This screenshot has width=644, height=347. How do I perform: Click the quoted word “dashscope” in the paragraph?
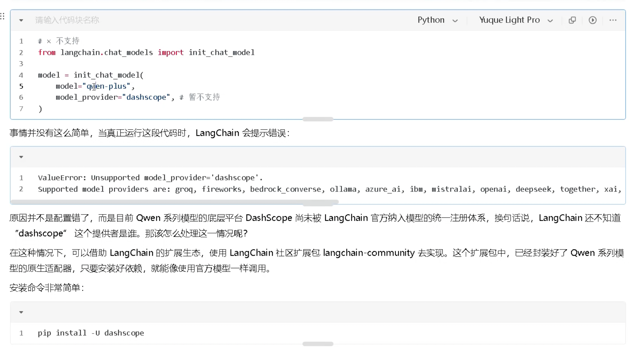point(41,233)
